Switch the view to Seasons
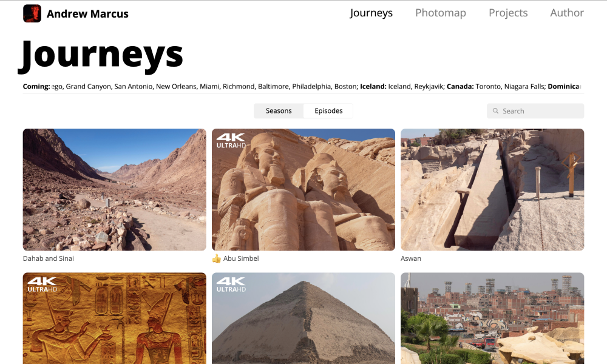The width and height of the screenshot is (607, 364). point(279,111)
